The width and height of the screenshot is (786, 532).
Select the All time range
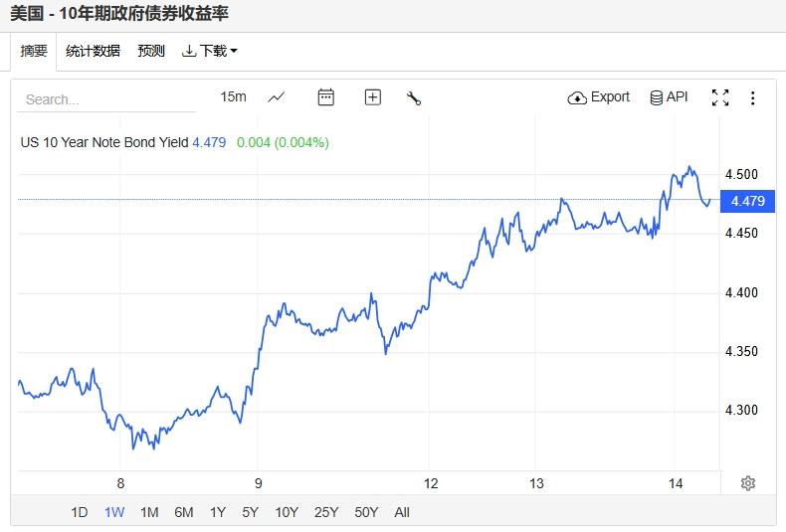pos(402,512)
